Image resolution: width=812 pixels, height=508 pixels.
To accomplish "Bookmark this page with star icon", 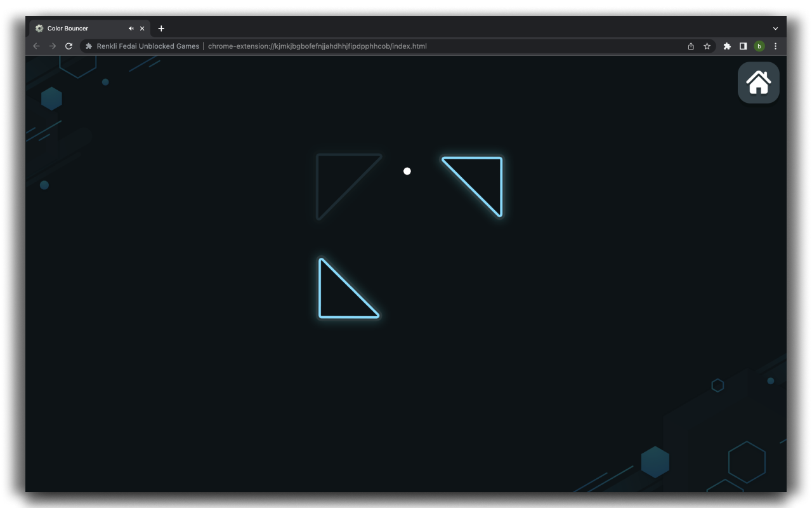I will [707, 46].
